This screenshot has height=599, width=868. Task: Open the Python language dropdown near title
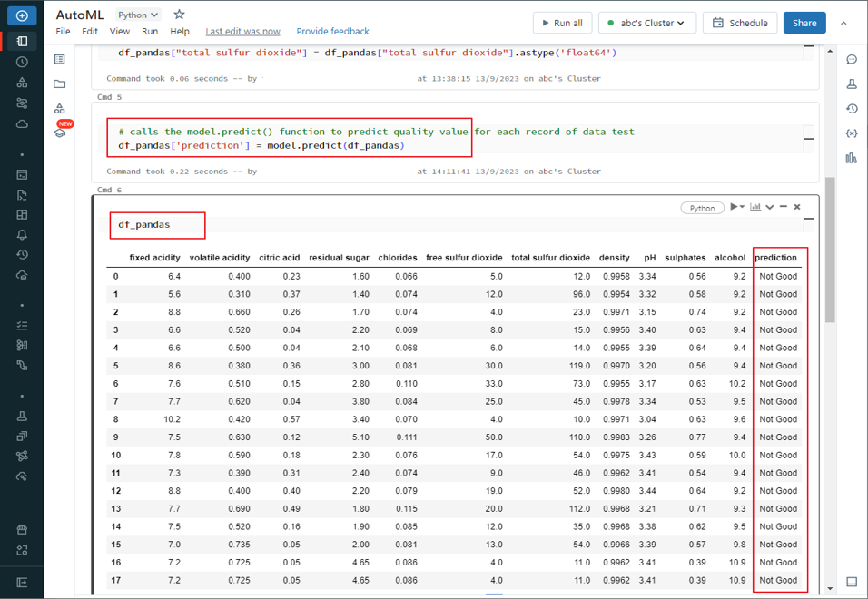tap(138, 15)
